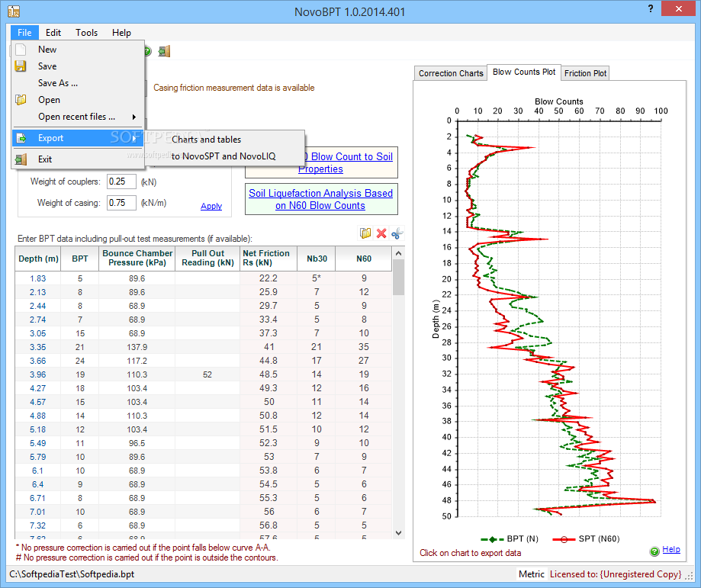
Task: Click the N60 column header
Action: (x=363, y=259)
